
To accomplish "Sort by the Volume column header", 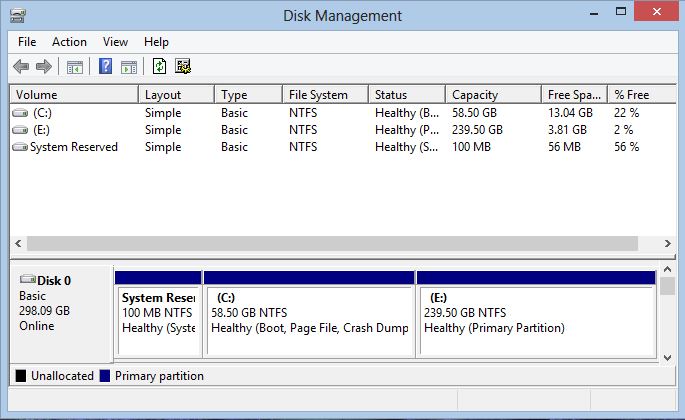I will (x=74, y=95).
